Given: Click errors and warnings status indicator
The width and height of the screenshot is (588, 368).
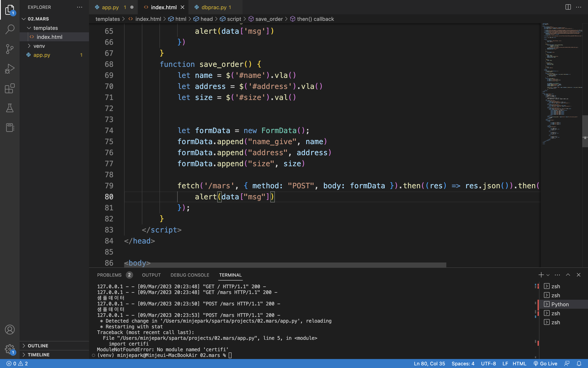Looking at the screenshot, I should pos(17,364).
